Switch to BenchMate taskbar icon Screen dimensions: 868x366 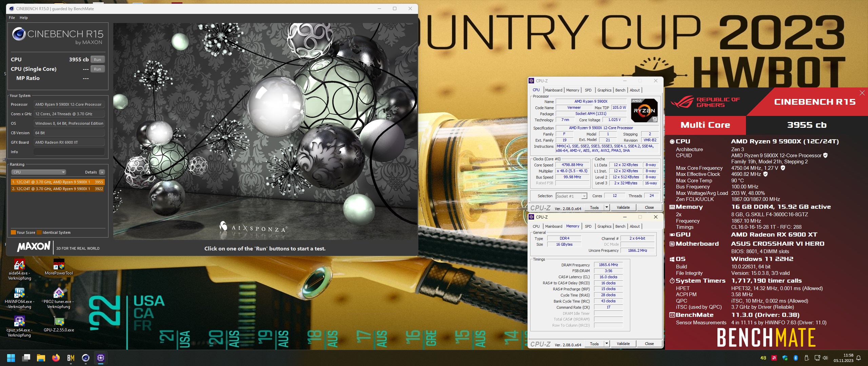71,358
